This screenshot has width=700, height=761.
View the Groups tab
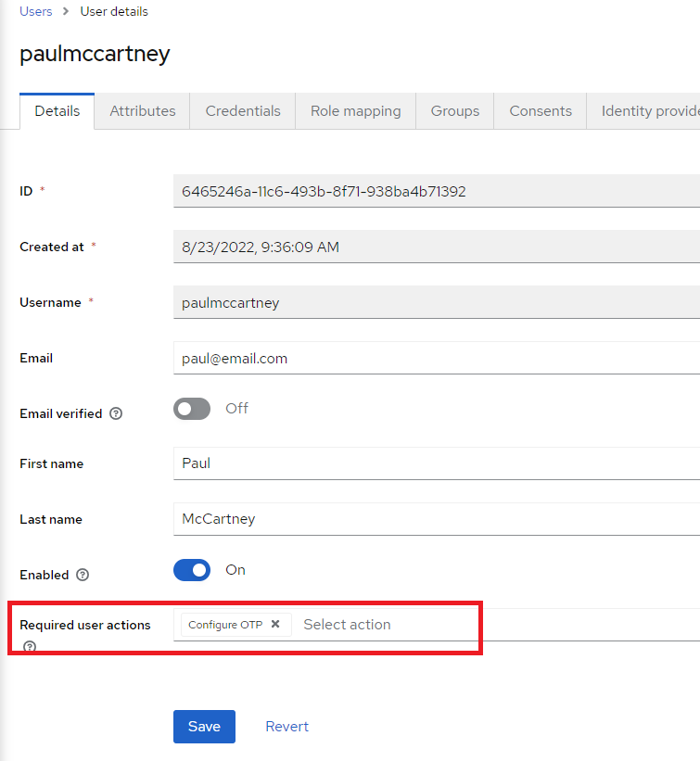click(x=454, y=110)
